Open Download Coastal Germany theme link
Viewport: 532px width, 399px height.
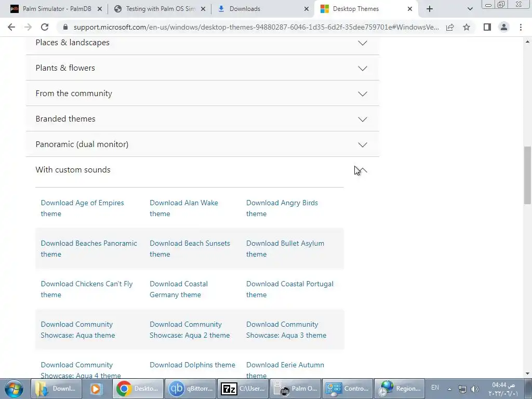click(x=179, y=289)
